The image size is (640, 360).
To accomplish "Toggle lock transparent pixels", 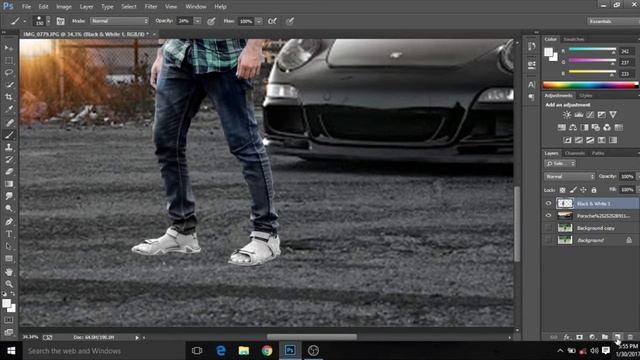I will 562,190.
